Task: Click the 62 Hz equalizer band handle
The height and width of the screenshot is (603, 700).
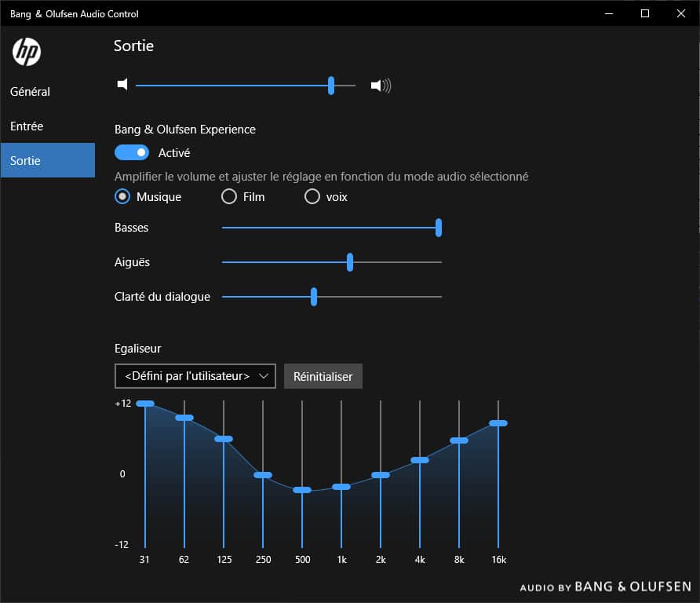Action: 184,418
